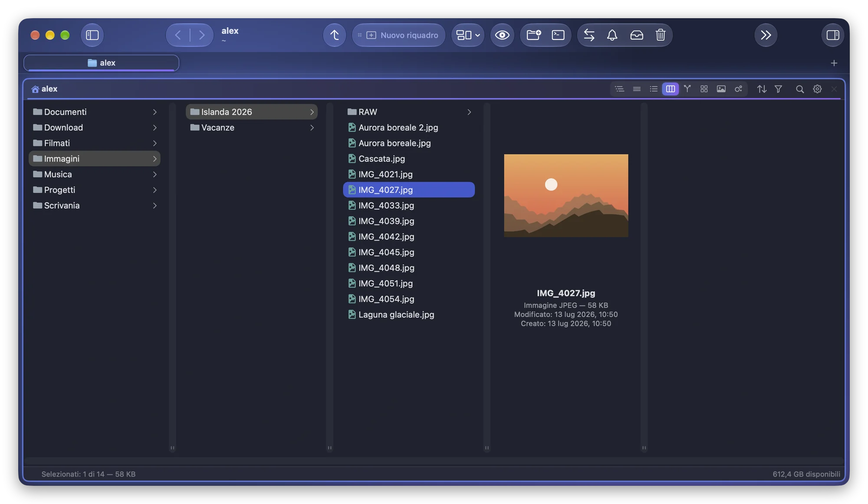Select the file Cascata.jpg
The width and height of the screenshot is (868, 504).
409,159
